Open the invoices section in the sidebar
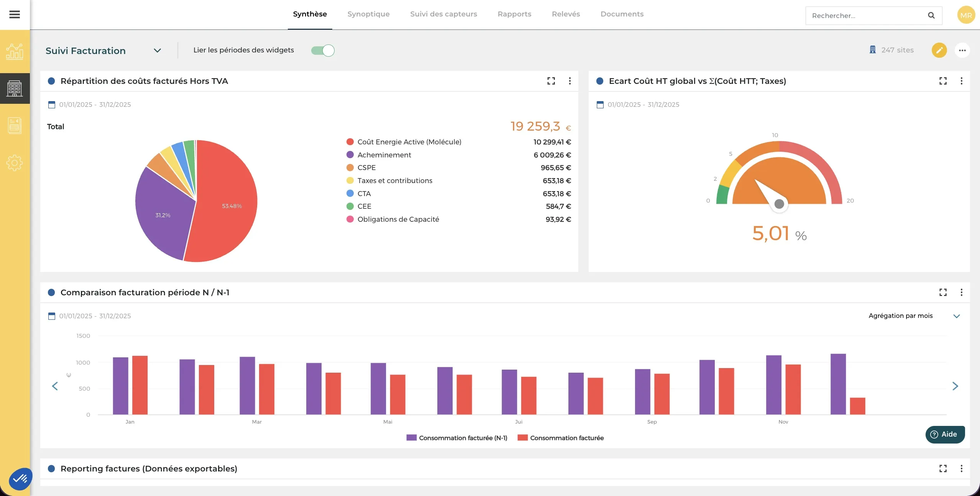980x496 pixels. 15,126
